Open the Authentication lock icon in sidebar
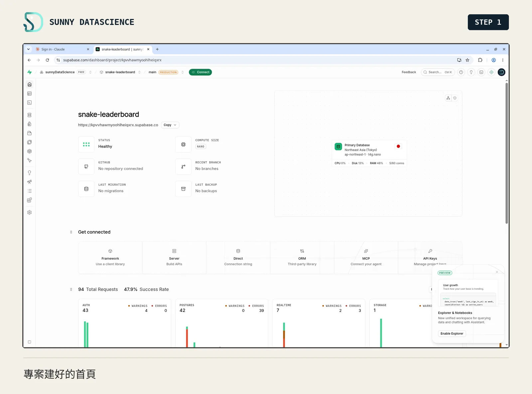Viewport: 532px width, 394px height. [29, 124]
